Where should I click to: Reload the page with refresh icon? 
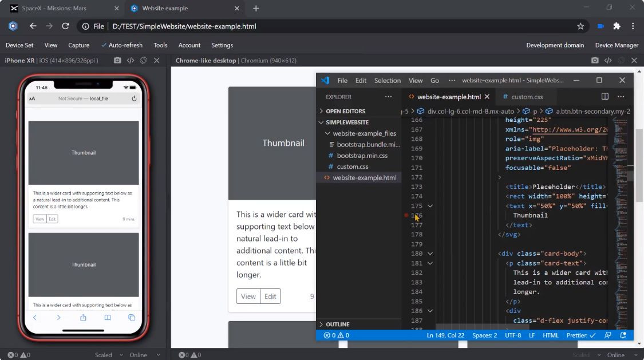tap(65, 26)
